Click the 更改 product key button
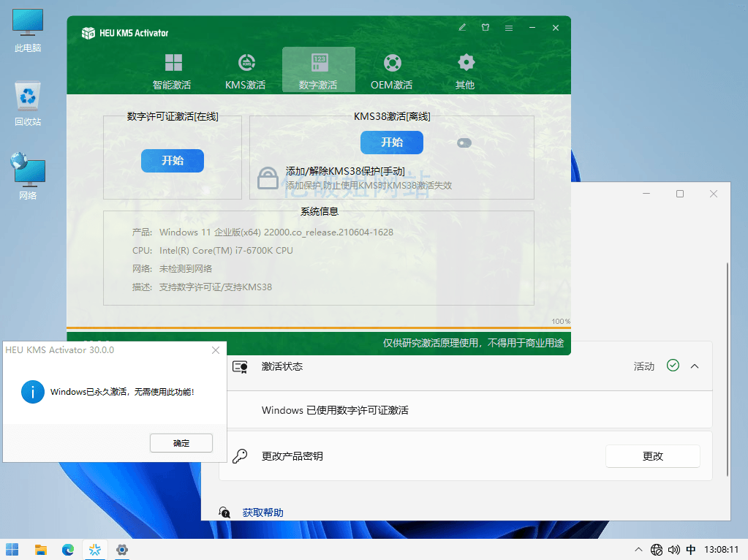The image size is (748, 560). (x=653, y=456)
